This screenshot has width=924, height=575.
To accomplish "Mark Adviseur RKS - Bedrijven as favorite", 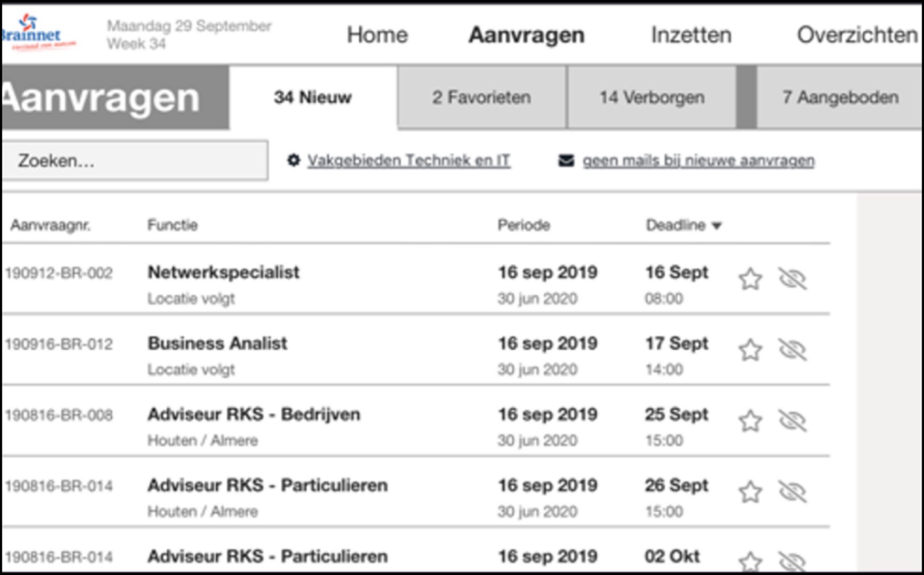I will [x=750, y=421].
